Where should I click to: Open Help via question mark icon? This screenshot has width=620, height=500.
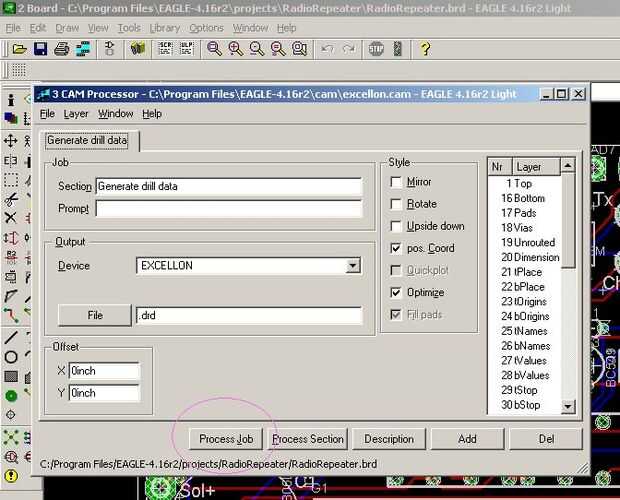coord(425,49)
